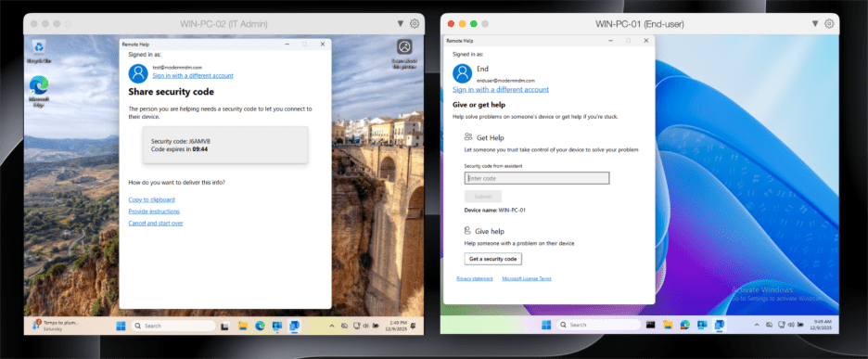Show hidden tray icons on WIN-PC-02
The height and width of the screenshot is (359, 868).
tap(332, 326)
